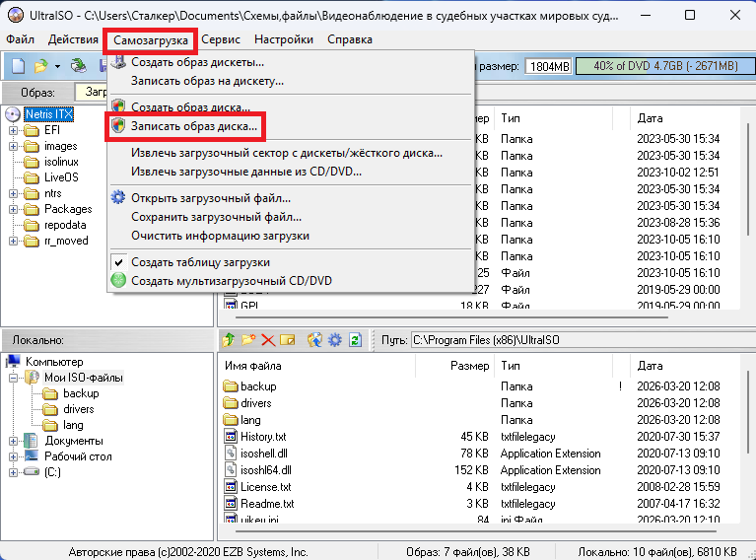Click the rename folder icon in local toolbar
The height and width of the screenshot is (560, 756).
pos(288,340)
